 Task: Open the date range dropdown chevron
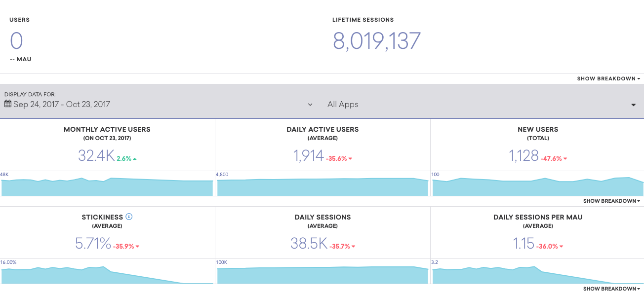click(310, 105)
